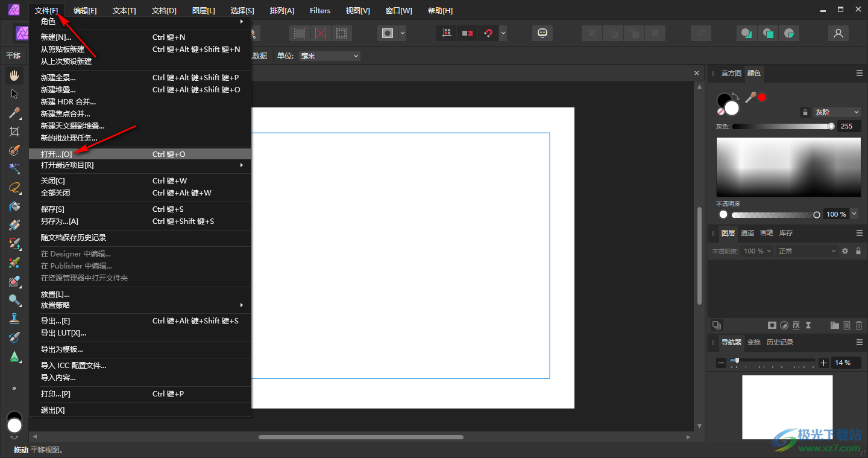Open the 毫米 units dropdown
Image resolution: width=868 pixels, height=458 pixels.
coord(329,56)
